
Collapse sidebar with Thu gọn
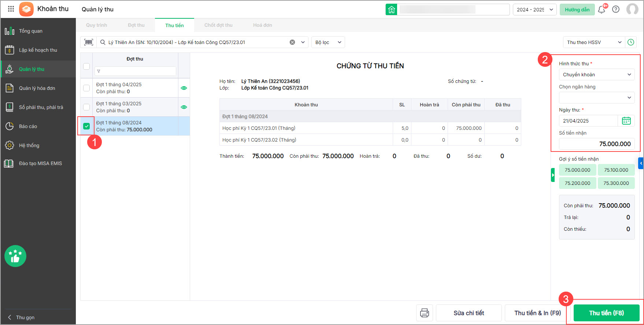tap(21, 317)
